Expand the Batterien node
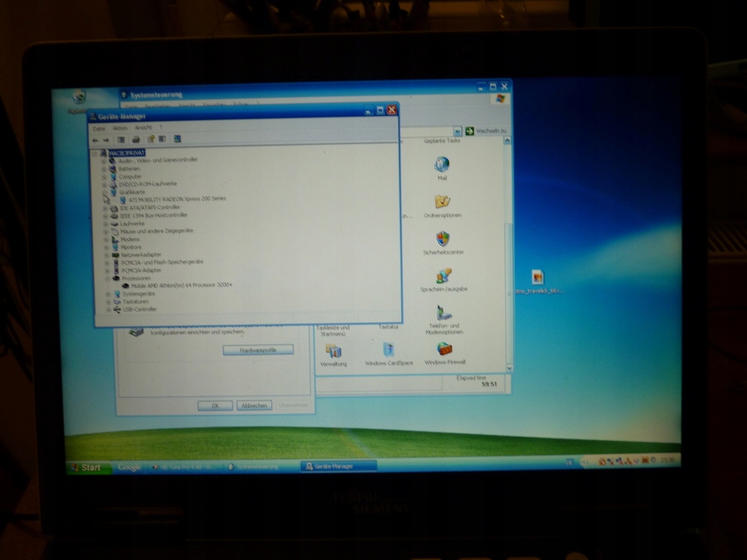Image resolution: width=747 pixels, height=560 pixels. tap(104, 170)
